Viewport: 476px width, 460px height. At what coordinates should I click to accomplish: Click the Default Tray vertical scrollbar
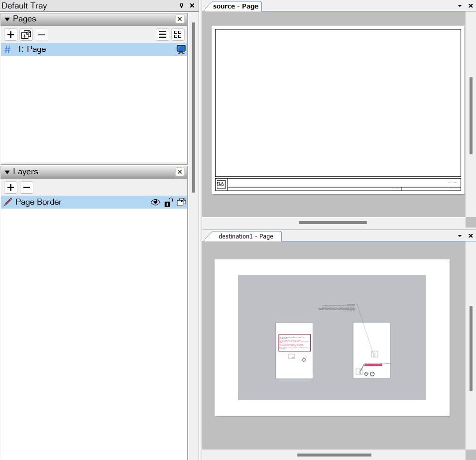194,108
